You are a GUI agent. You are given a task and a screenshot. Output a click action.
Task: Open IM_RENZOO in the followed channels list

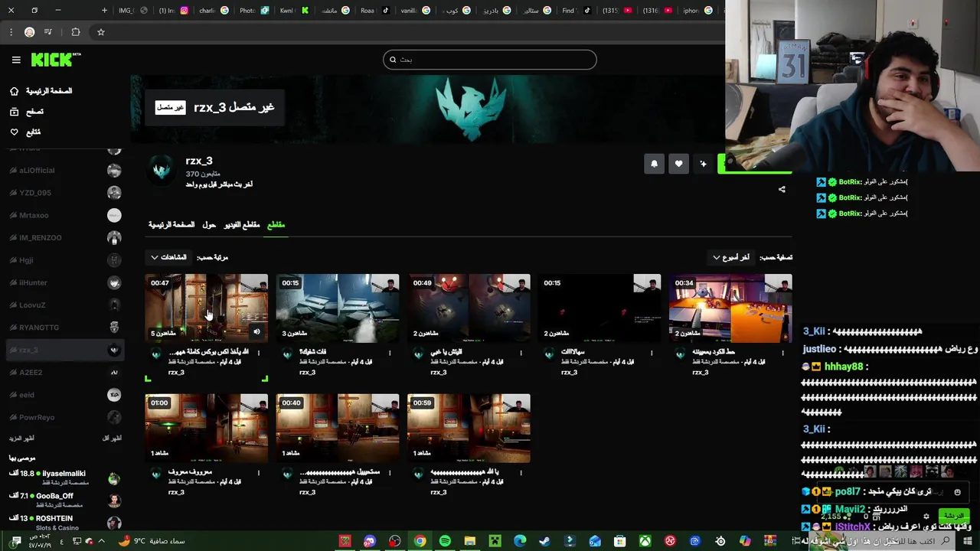click(65, 238)
